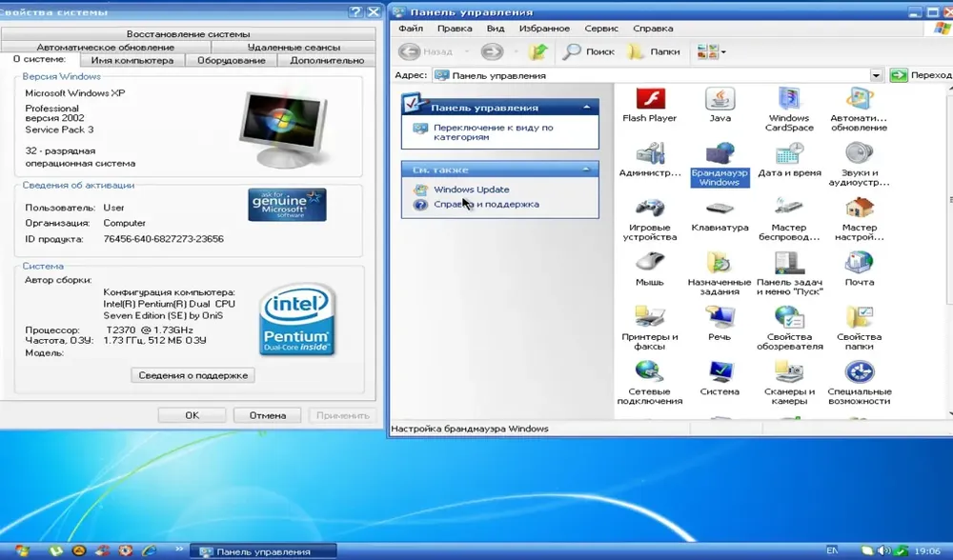Expand the address bar dropdown arrow
The height and width of the screenshot is (560, 953).
pos(876,75)
